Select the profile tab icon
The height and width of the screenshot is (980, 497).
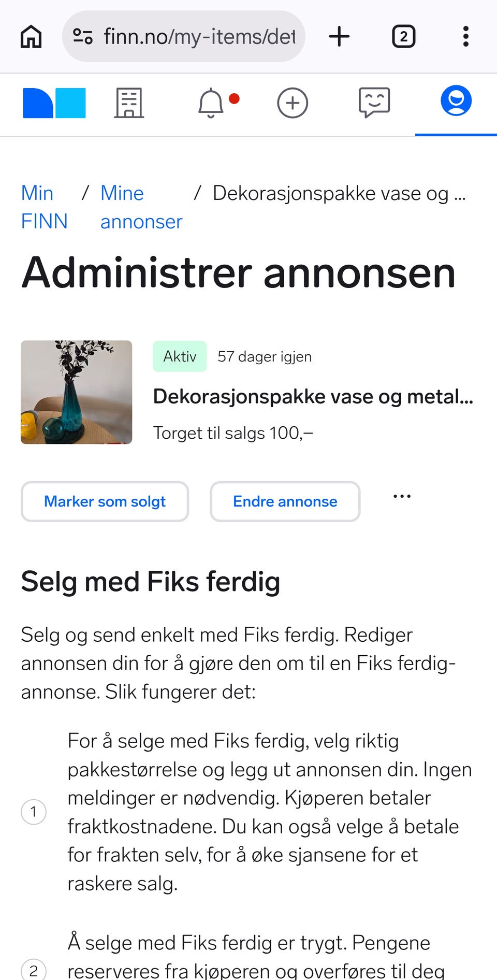pos(456,101)
